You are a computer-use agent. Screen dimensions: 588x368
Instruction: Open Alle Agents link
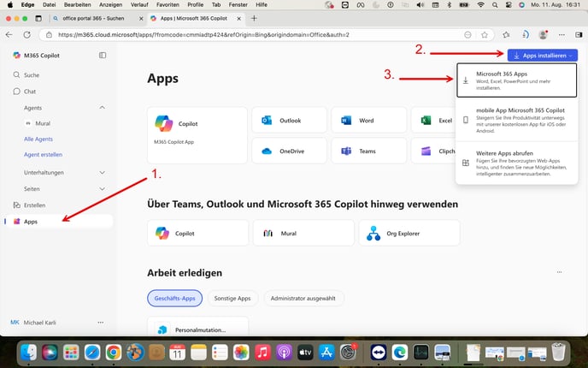coord(38,139)
